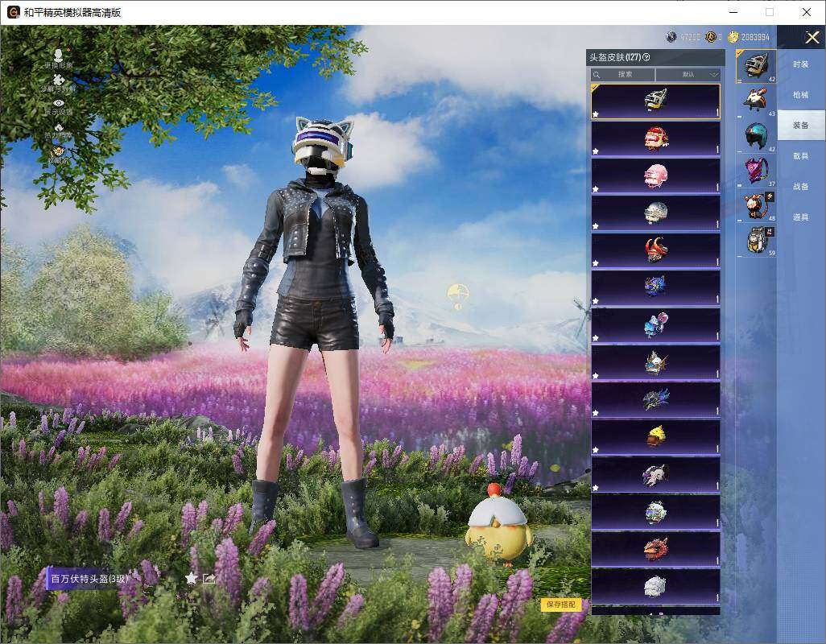Select the level 3 helmet category icon
Screen dimensions: 826x644
click(757, 66)
